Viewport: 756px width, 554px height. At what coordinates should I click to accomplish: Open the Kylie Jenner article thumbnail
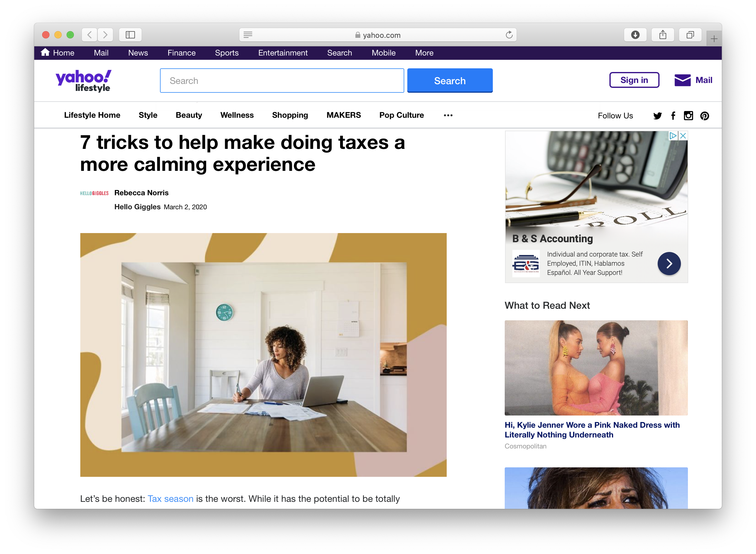point(596,368)
